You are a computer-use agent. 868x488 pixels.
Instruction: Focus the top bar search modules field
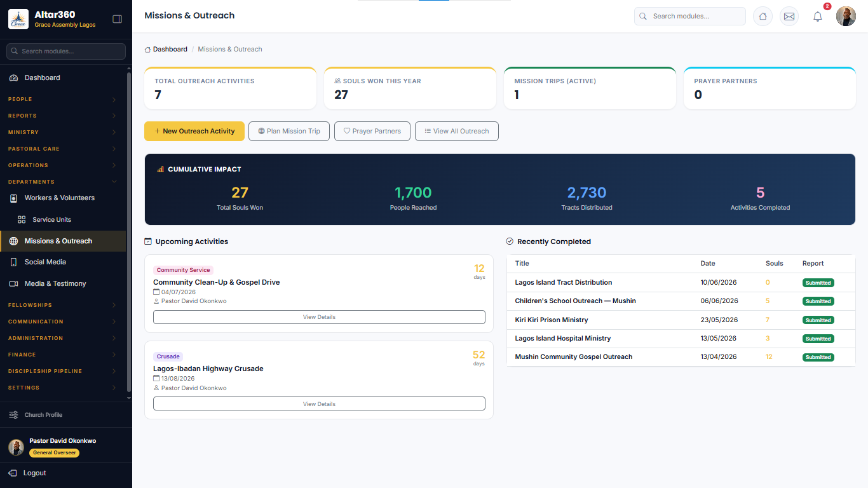tap(690, 17)
